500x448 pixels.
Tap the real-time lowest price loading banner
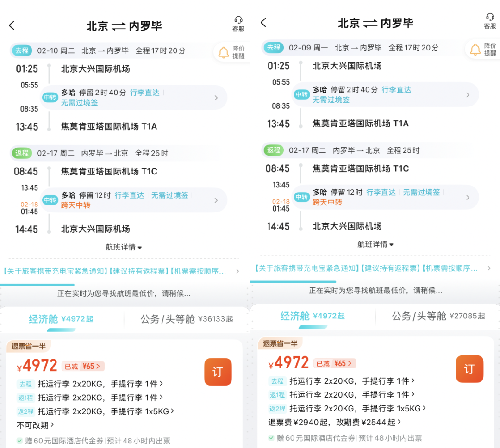click(x=122, y=293)
